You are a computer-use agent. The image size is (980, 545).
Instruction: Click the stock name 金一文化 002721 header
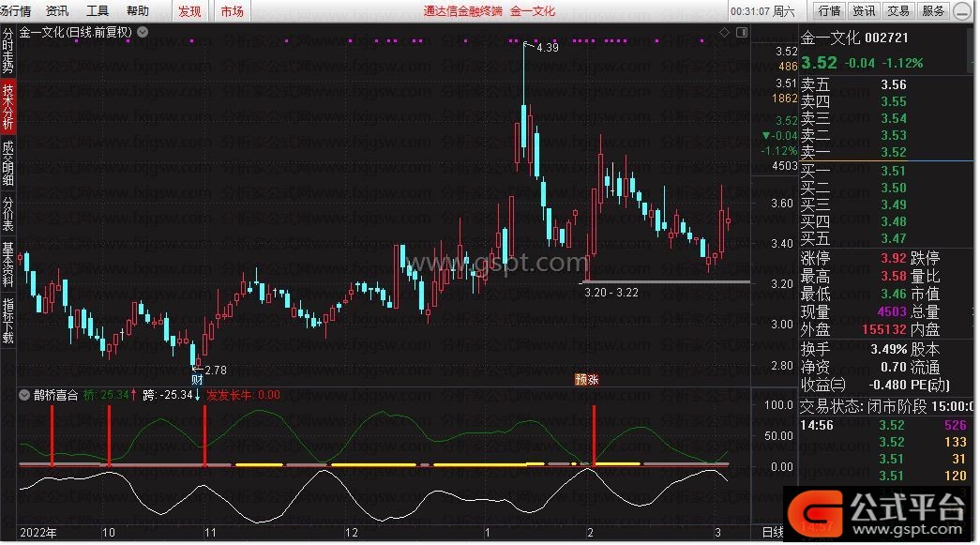tap(854, 38)
